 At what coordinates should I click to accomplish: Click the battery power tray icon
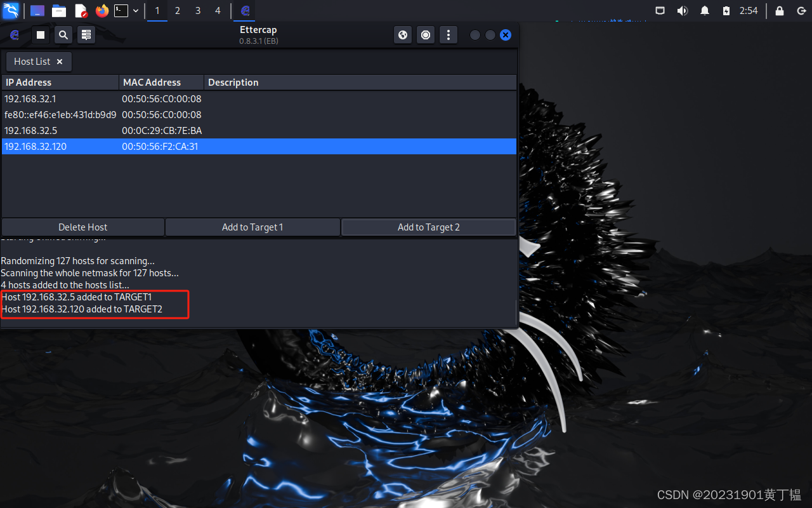(x=726, y=11)
